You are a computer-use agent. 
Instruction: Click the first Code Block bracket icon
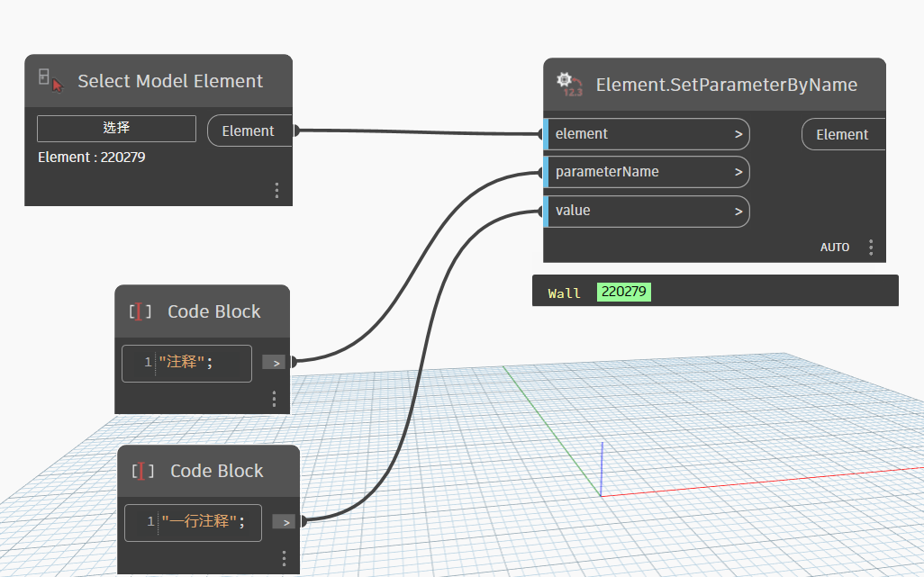click(x=140, y=312)
